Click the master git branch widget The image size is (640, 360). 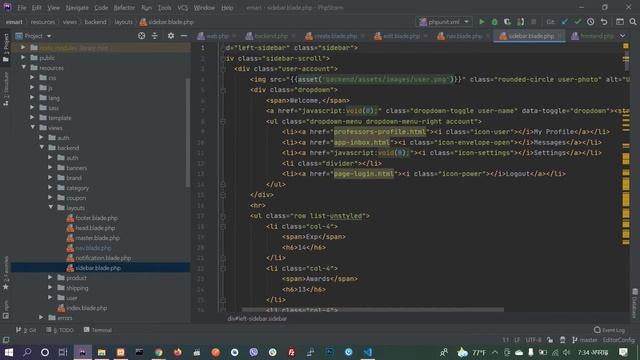[584, 340]
